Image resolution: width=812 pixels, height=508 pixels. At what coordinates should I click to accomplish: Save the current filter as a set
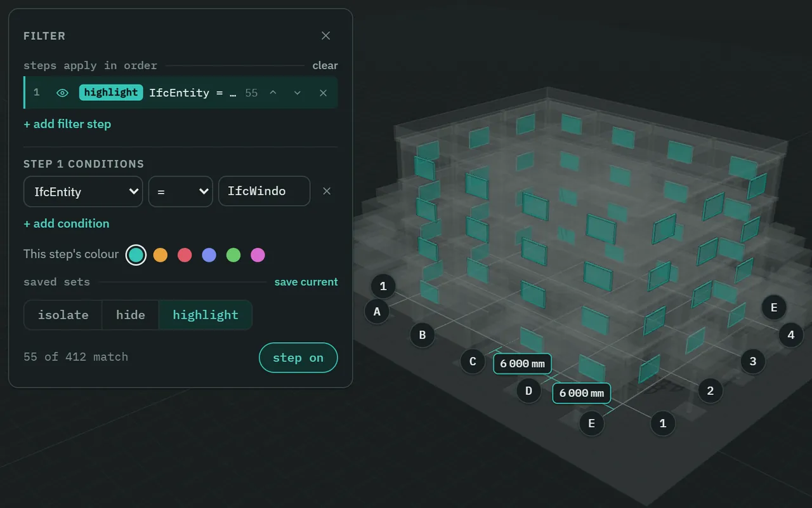click(x=306, y=282)
